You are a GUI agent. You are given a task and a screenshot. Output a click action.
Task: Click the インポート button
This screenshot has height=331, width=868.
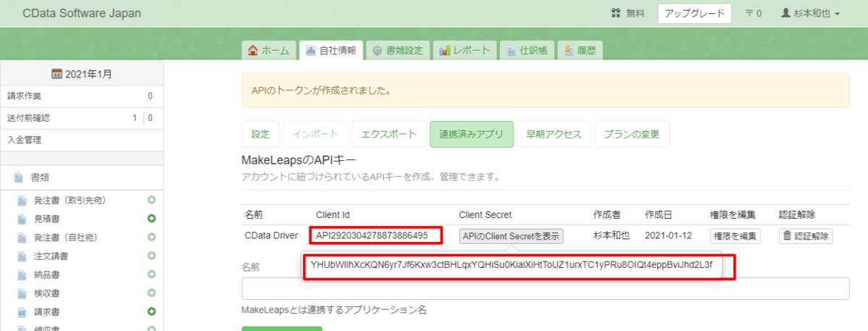[315, 134]
